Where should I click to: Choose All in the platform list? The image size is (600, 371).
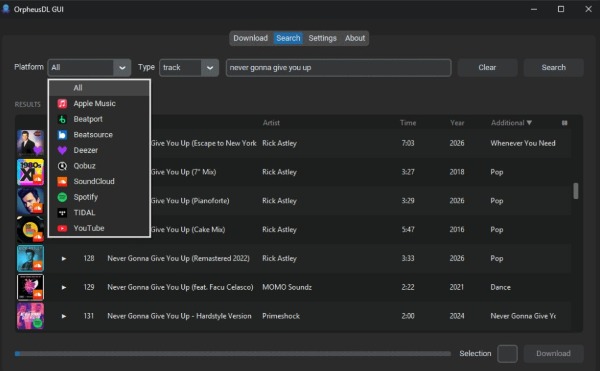[99, 88]
